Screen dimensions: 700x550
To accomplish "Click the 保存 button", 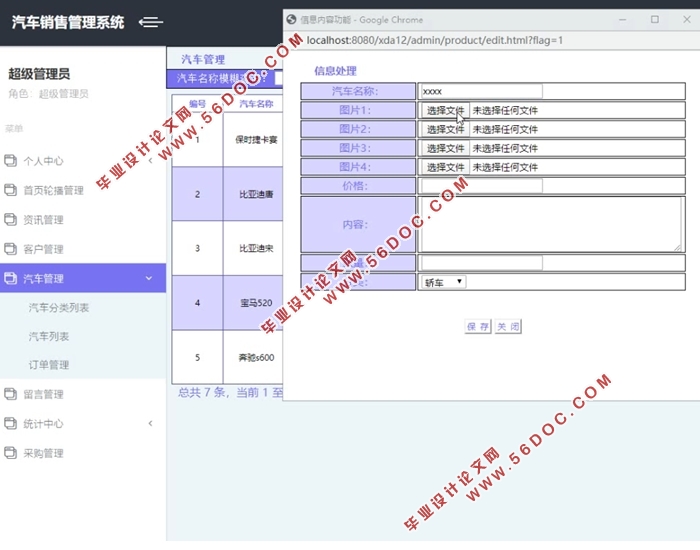I will [x=478, y=326].
